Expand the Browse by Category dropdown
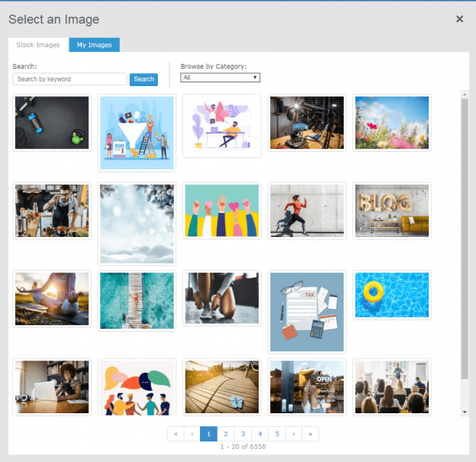Image resolution: width=476 pixels, height=462 pixels. coord(220,78)
